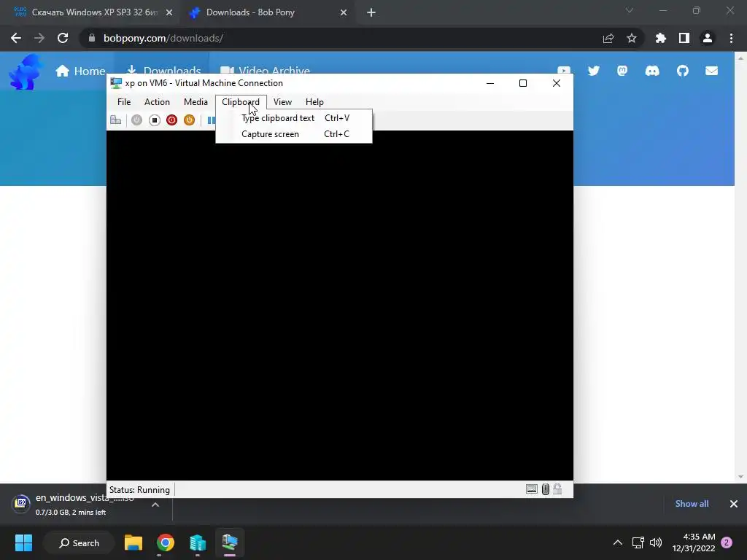The height and width of the screenshot is (560, 747).
Task: Open the Media menu
Action: tap(196, 102)
